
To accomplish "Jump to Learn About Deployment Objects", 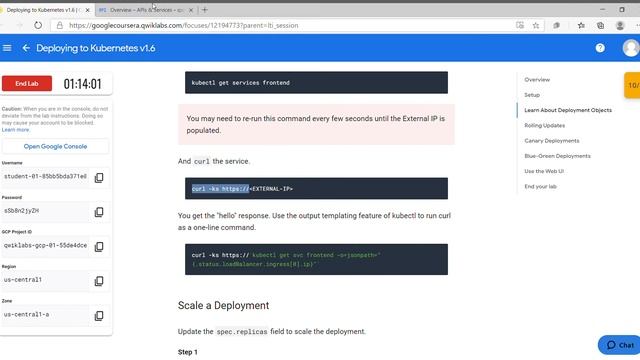I will point(568,110).
